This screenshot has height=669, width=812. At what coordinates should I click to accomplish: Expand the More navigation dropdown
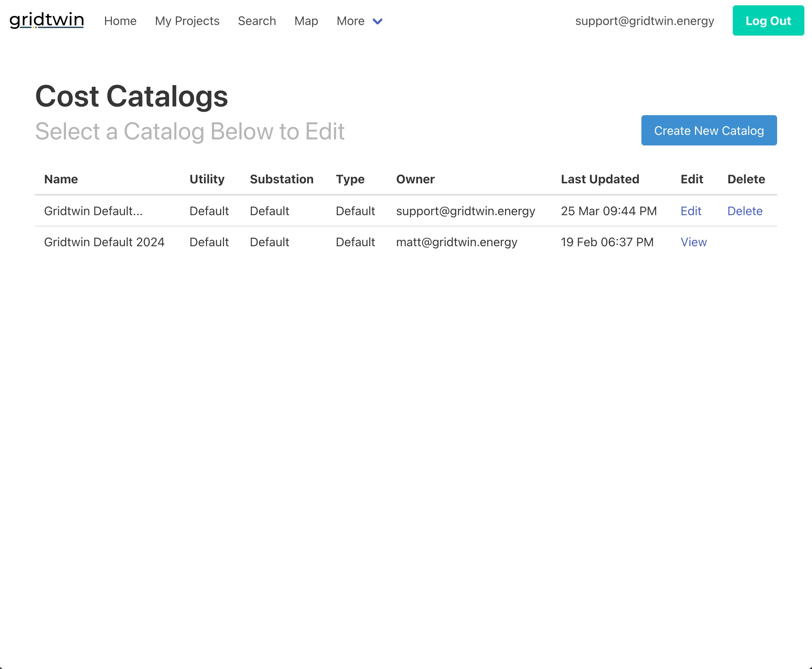(x=350, y=21)
